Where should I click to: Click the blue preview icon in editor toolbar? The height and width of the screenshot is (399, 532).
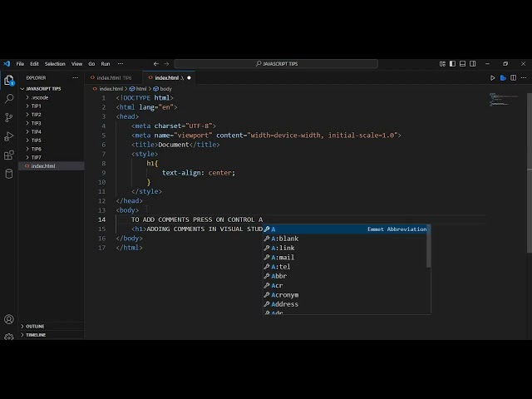coord(503,78)
